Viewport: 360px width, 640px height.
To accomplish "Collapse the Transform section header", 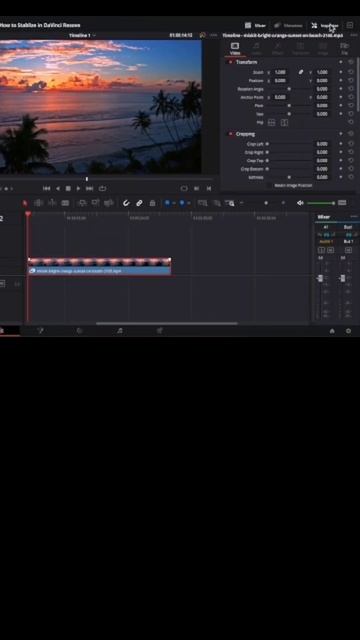I will [246, 62].
